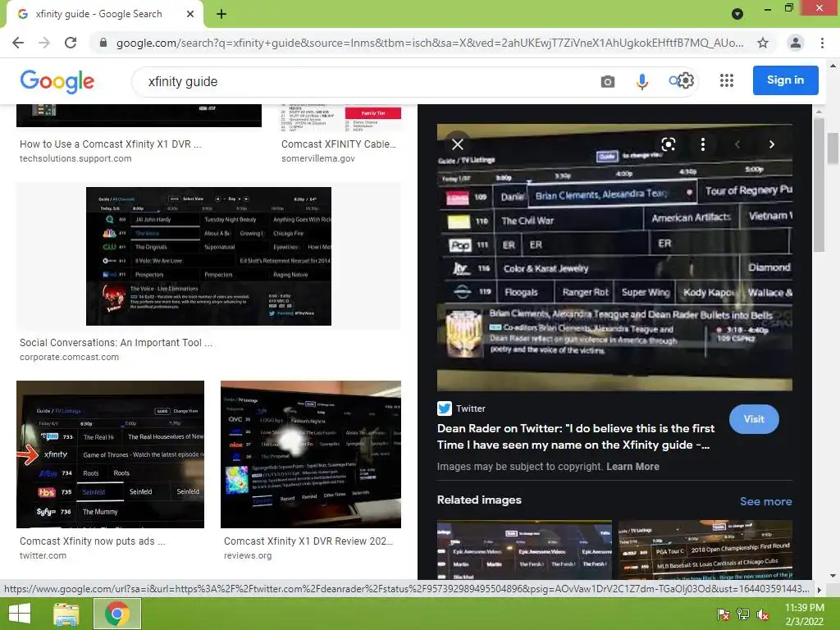Open See more related images
840x630 pixels.
765,501
